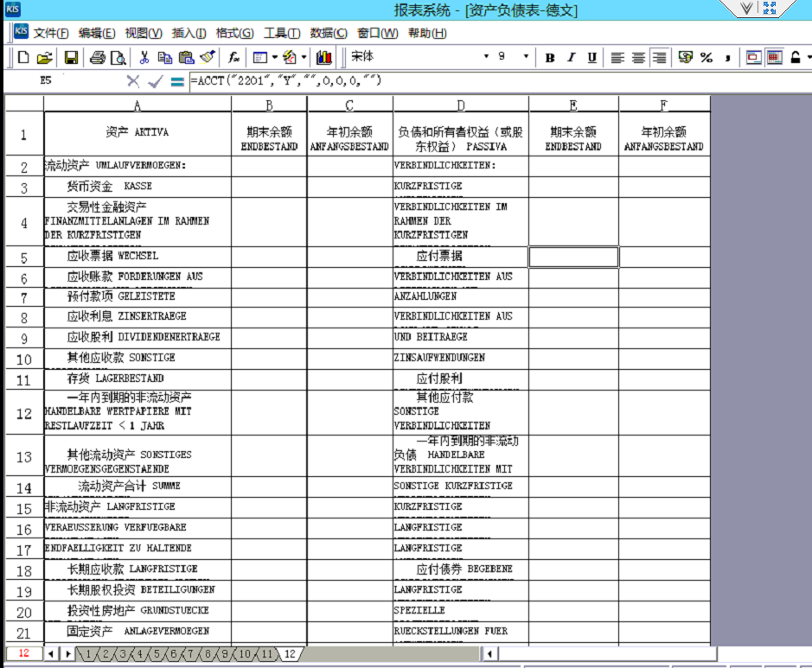Toggle bold formatting

(x=548, y=59)
